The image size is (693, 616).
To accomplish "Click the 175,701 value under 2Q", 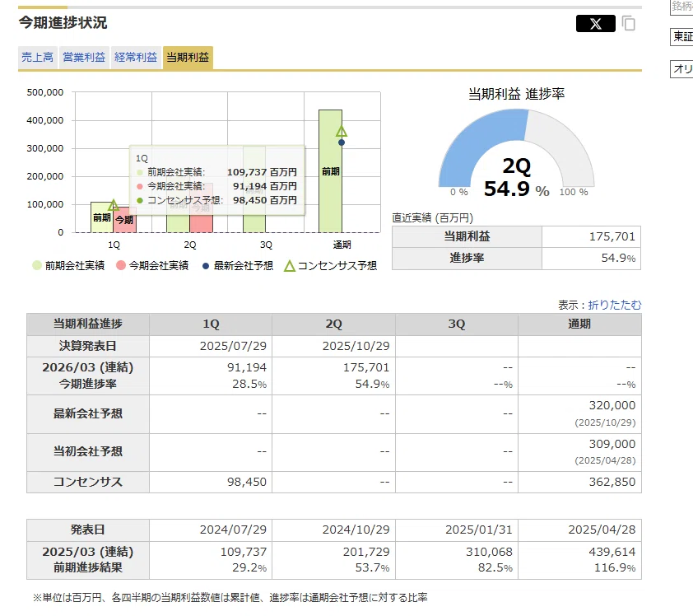I will (366, 367).
